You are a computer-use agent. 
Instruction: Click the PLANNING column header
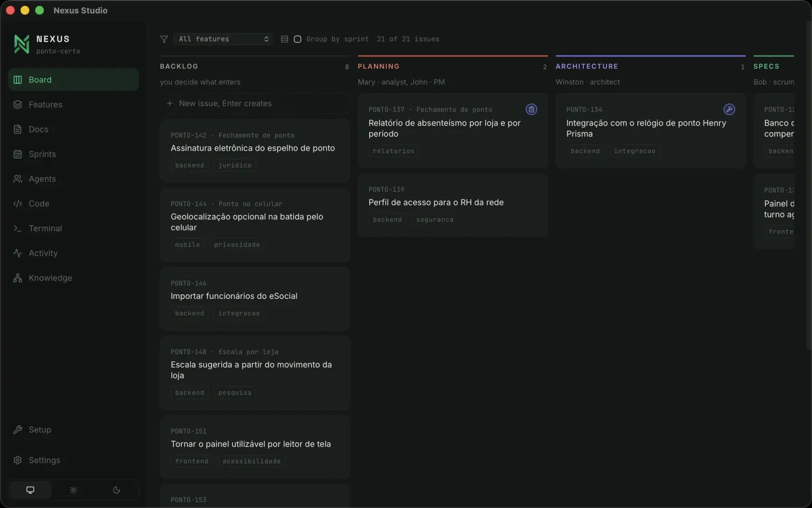(x=379, y=66)
